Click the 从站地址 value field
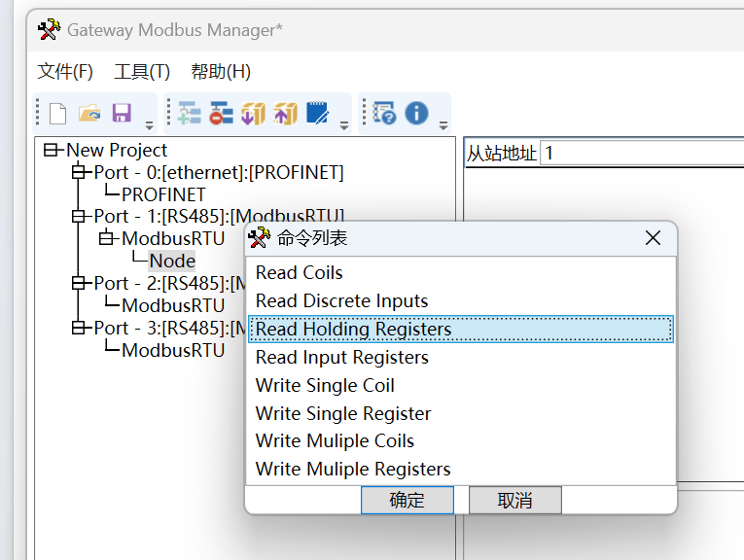Viewport: 744px width, 560px height. click(x=643, y=154)
